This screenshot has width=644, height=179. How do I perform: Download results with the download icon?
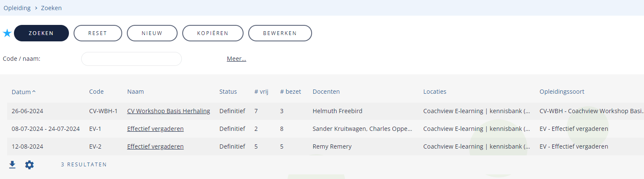point(12,165)
